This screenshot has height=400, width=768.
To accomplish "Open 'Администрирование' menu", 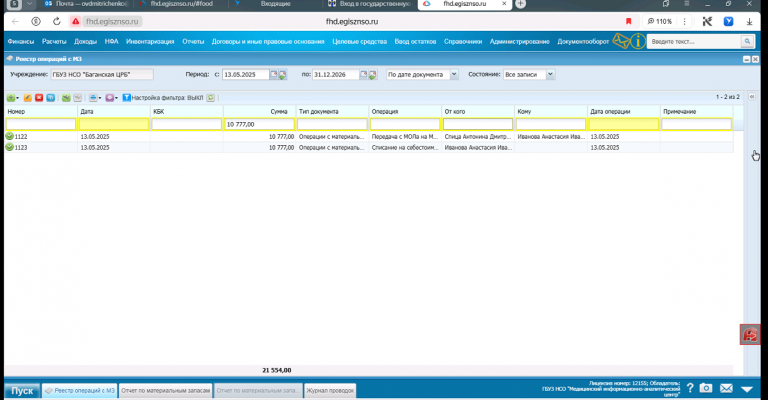I will point(520,42).
